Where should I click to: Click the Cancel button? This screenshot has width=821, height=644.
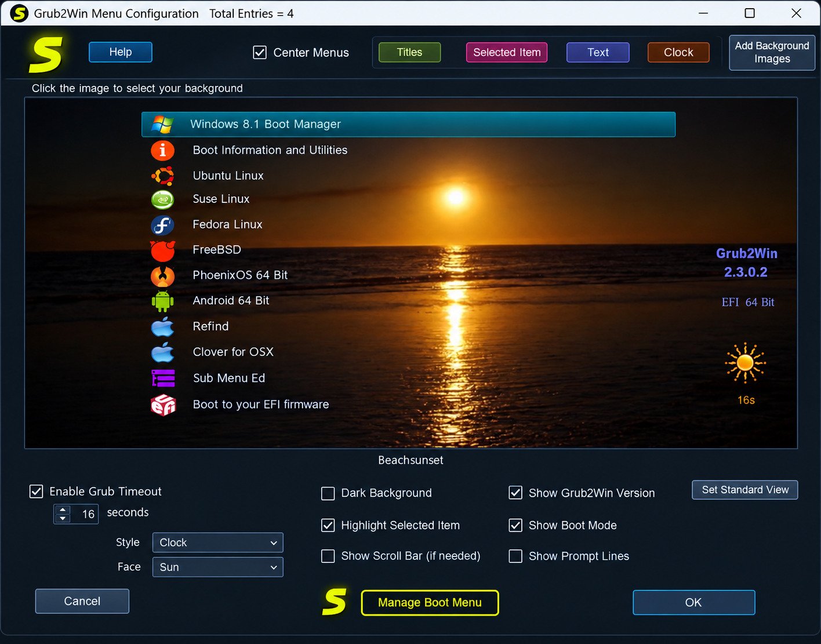pos(82,601)
